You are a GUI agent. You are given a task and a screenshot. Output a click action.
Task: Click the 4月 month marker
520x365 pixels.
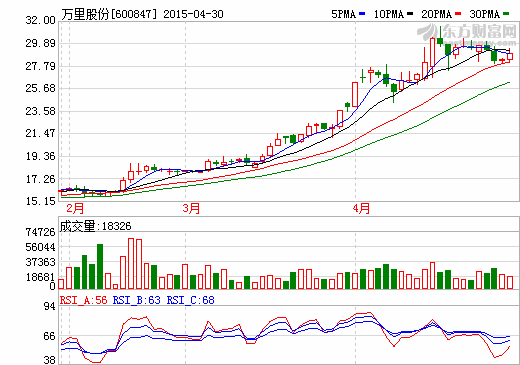(x=361, y=208)
